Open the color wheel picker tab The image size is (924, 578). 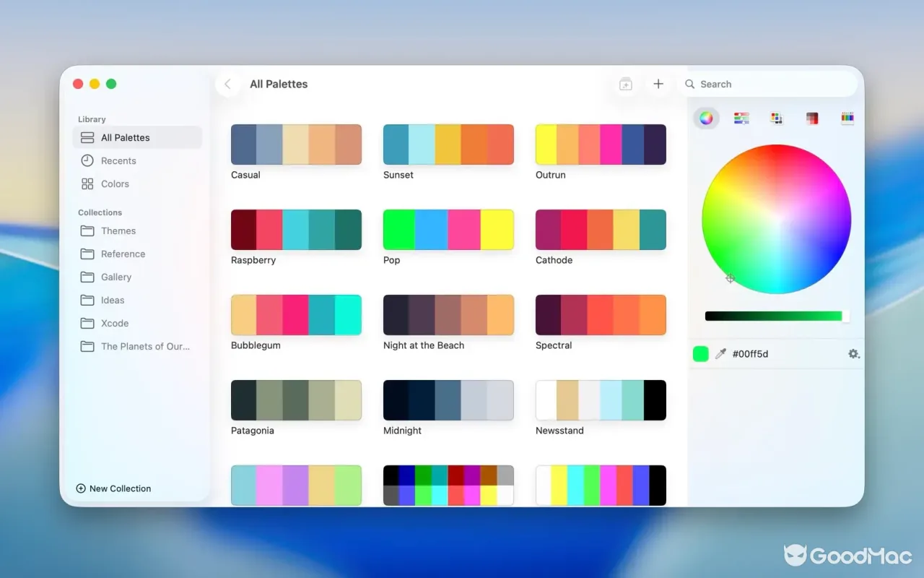pos(706,118)
